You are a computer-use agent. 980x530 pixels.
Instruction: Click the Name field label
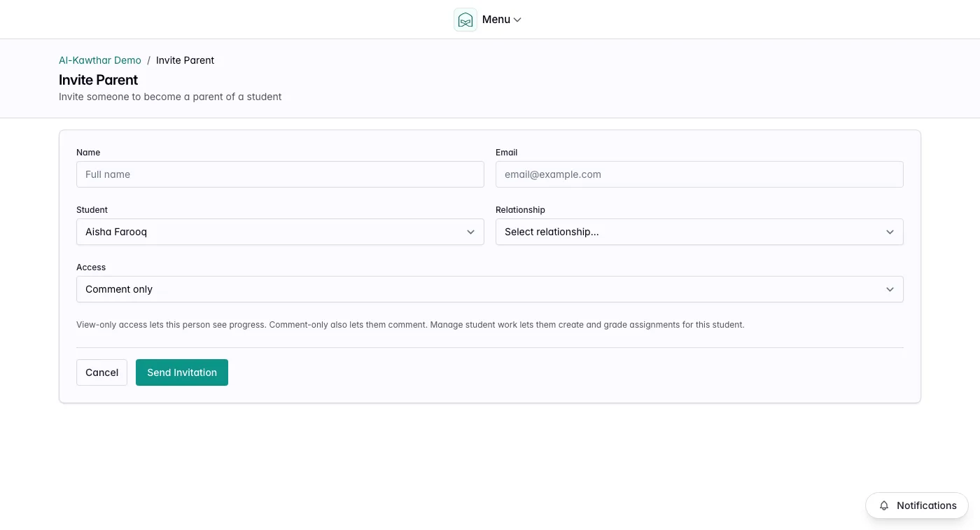(x=88, y=153)
